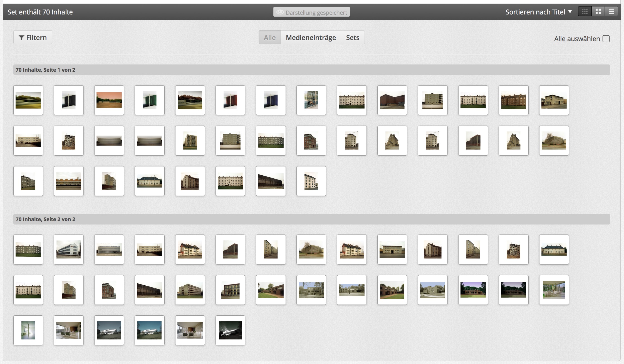Screen dimensions: 624x364
Task: Select the Alle tab
Action: click(x=270, y=38)
